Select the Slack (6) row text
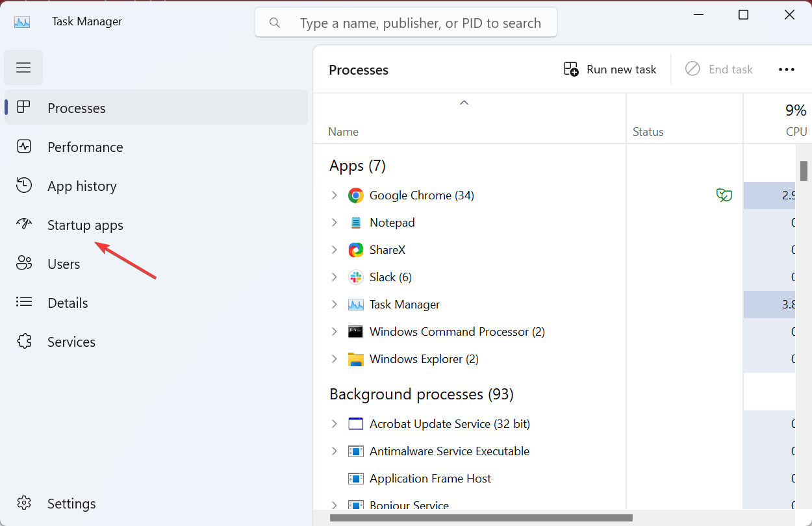The height and width of the screenshot is (526, 812). point(390,277)
